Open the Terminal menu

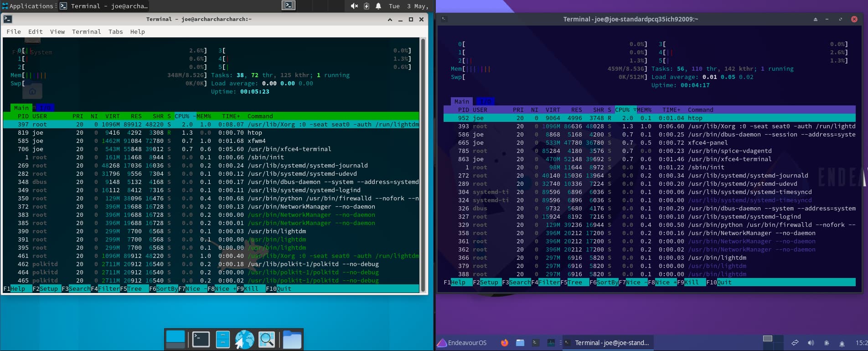pos(87,31)
